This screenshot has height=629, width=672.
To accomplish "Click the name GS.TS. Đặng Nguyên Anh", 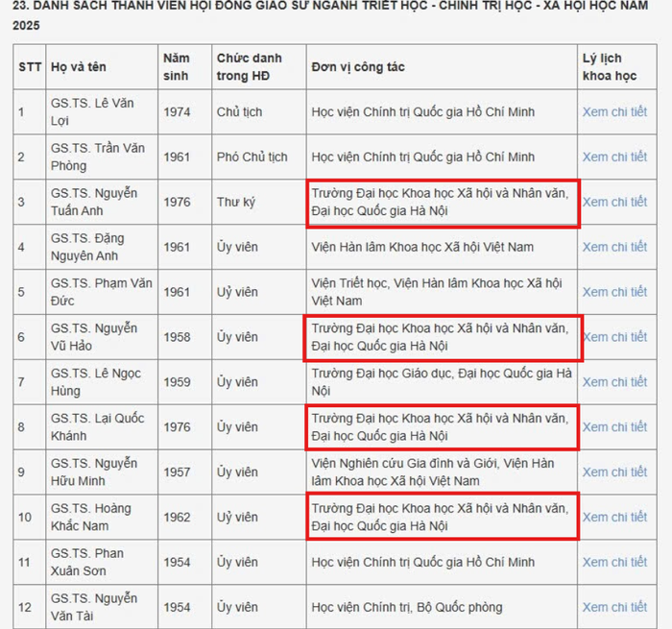I will (88, 247).
